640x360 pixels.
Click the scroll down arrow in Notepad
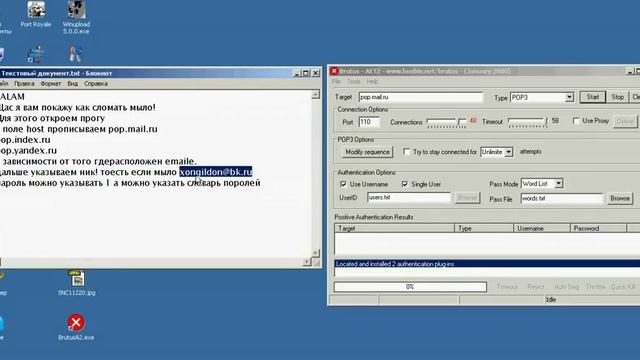pyautogui.click(x=316, y=253)
